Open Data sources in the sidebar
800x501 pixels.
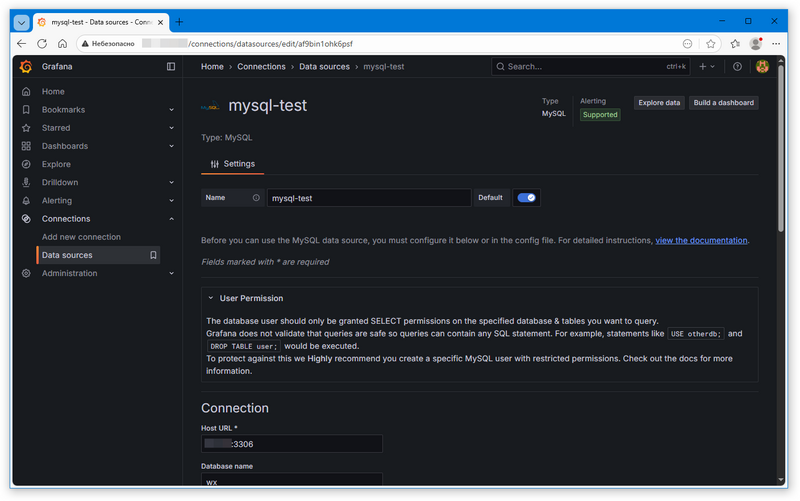98,255
